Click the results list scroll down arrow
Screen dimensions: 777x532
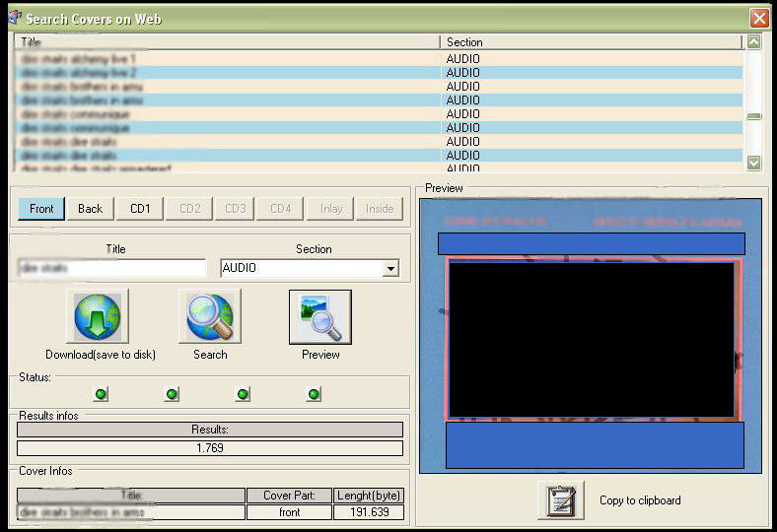click(753, 164)
